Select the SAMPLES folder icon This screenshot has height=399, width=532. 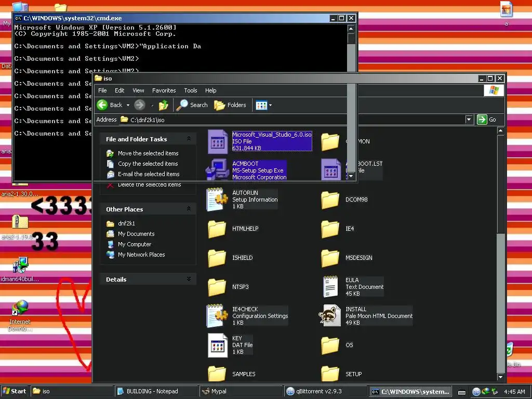(217, 374)
